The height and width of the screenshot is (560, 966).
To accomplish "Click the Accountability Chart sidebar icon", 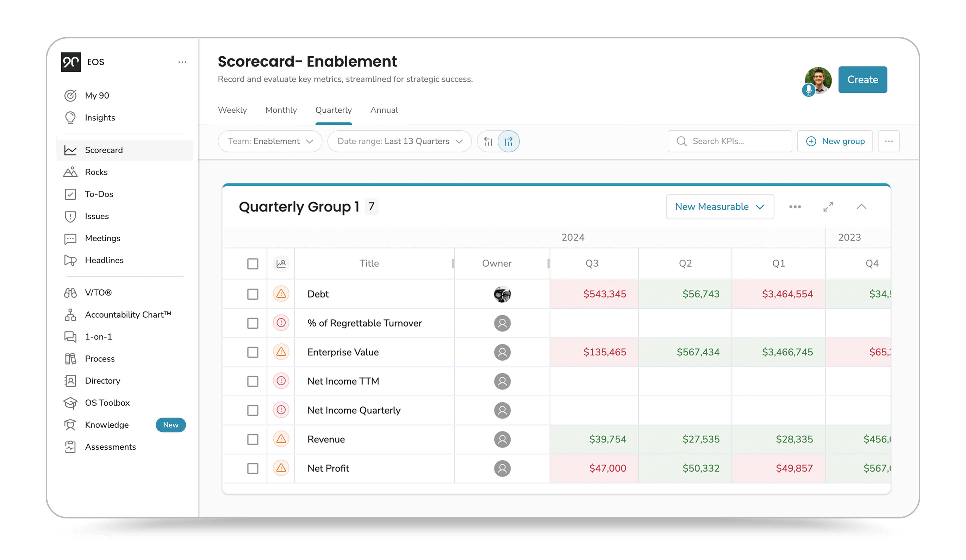I will click(70, 315).
